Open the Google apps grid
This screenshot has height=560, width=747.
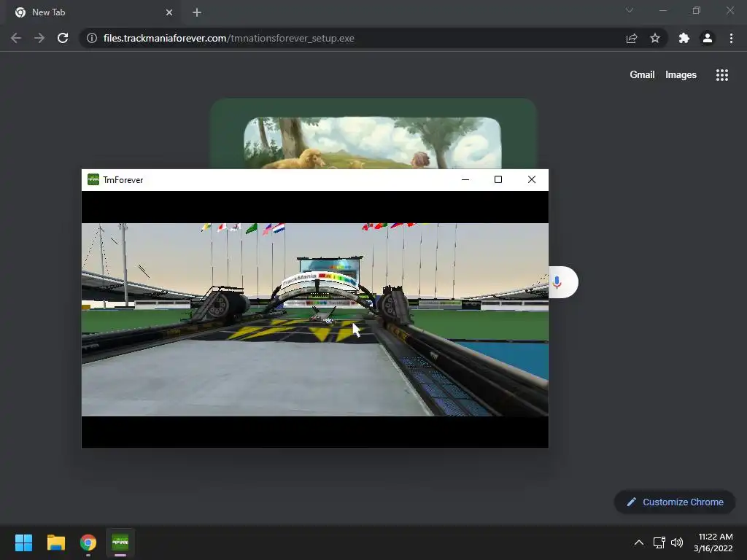coord(721,75)
